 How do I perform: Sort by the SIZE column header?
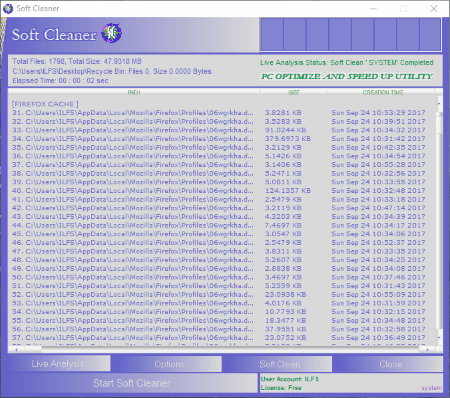click(294, 92)
